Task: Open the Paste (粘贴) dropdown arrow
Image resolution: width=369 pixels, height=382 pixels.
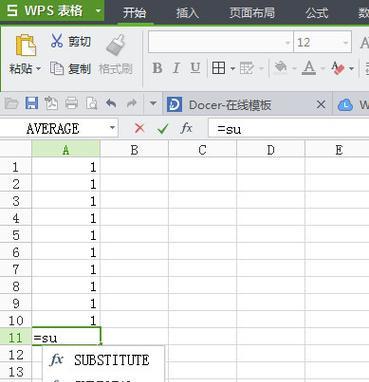Action: click(38, 69)
